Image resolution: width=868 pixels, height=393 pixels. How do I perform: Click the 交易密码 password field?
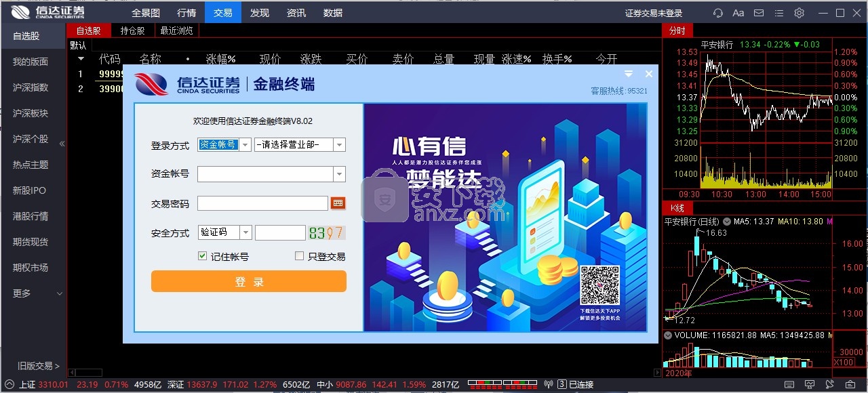(263, 203)
